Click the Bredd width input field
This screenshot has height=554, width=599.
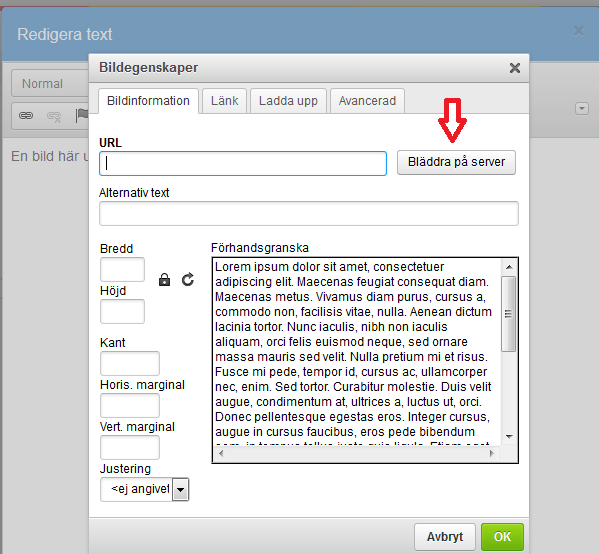[122, 269]
